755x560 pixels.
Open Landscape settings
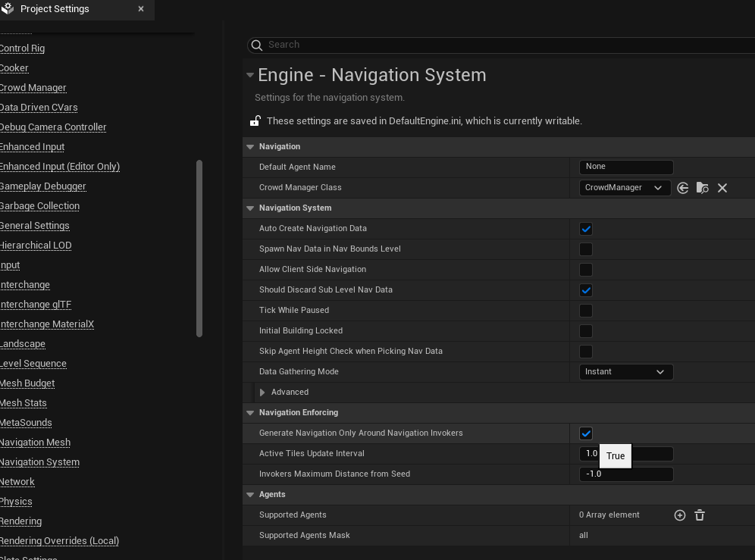pyautogui.click(x=23, y=344)
